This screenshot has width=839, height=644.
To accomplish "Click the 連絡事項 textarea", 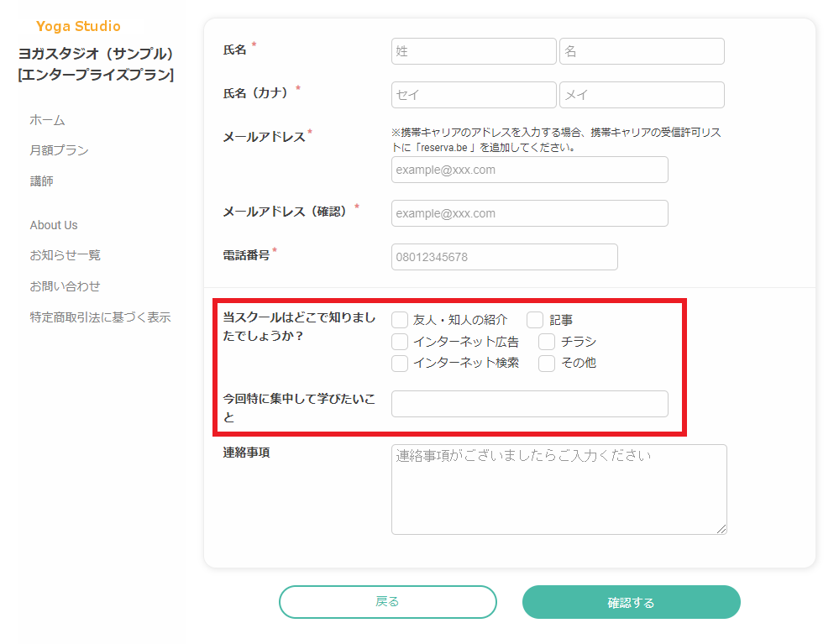I will (559, 490).
